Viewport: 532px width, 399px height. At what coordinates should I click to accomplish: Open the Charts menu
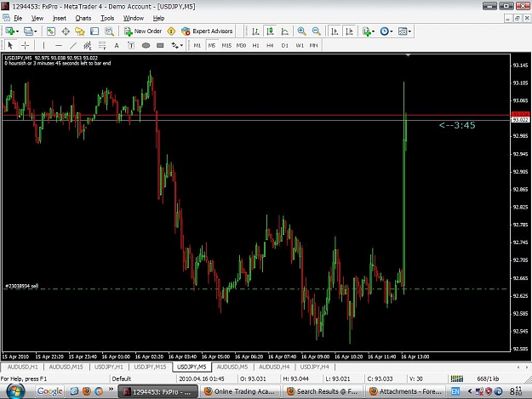tap(83, 19)
